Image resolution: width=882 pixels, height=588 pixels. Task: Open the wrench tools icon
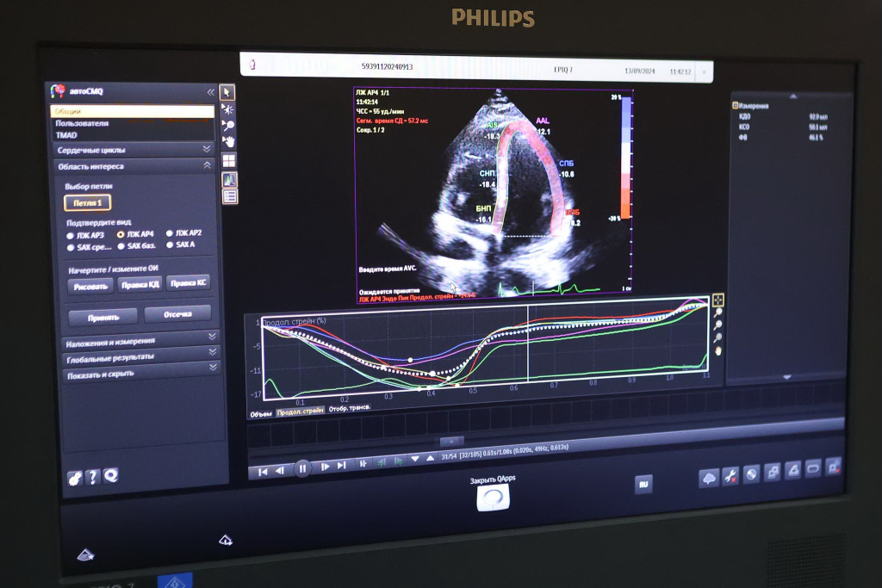tap(730, 474)
